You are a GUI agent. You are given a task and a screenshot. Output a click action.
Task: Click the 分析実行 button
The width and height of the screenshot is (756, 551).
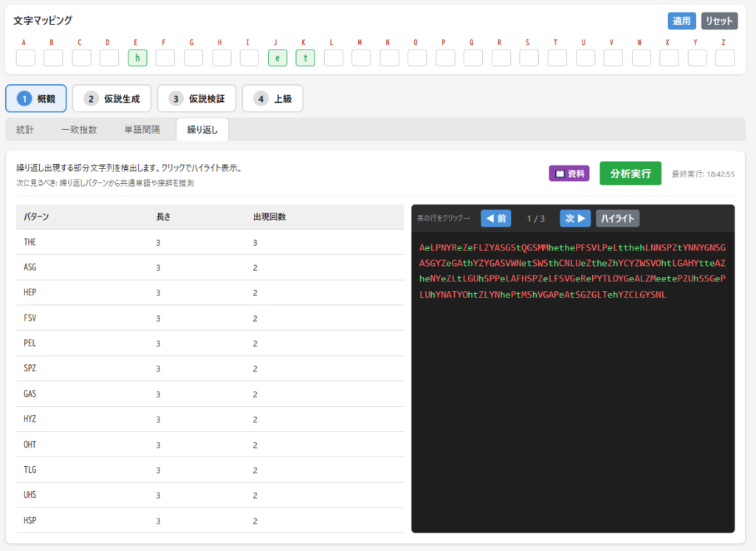(630, 174)
